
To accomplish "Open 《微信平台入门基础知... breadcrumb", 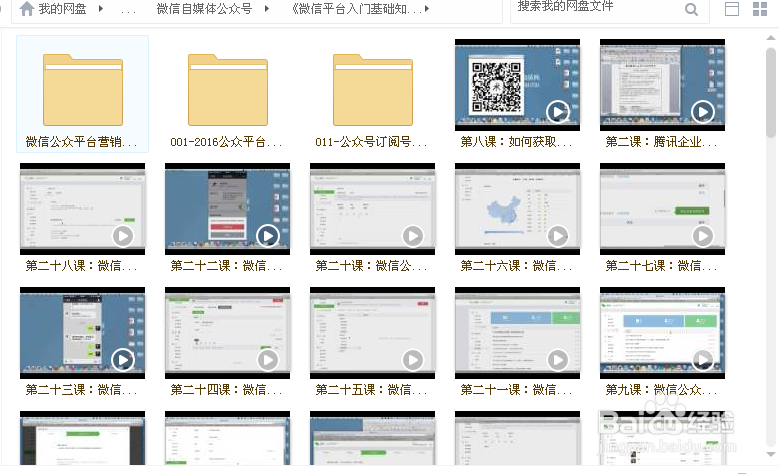I will pyautogui.click(x=356, y=8).
